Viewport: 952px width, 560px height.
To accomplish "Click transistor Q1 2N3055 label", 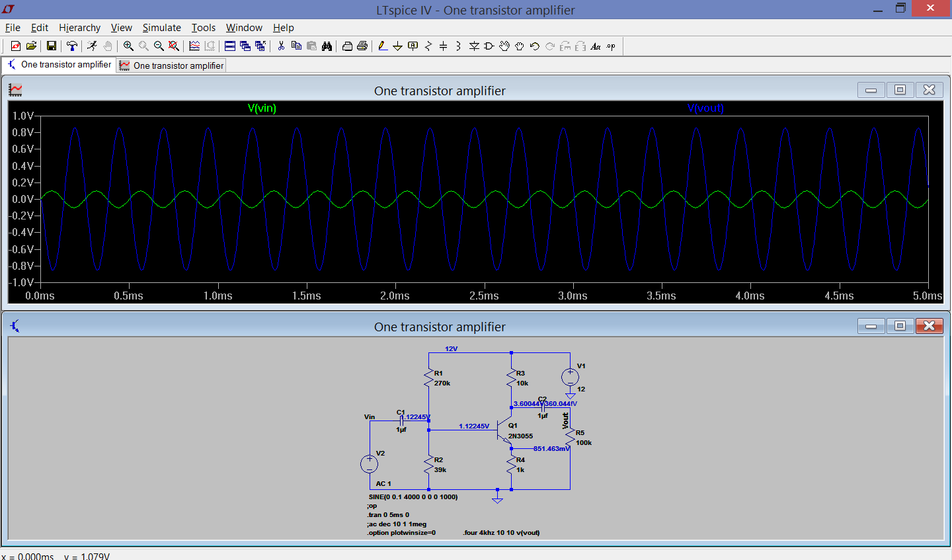I will click(x=520, y=431).
